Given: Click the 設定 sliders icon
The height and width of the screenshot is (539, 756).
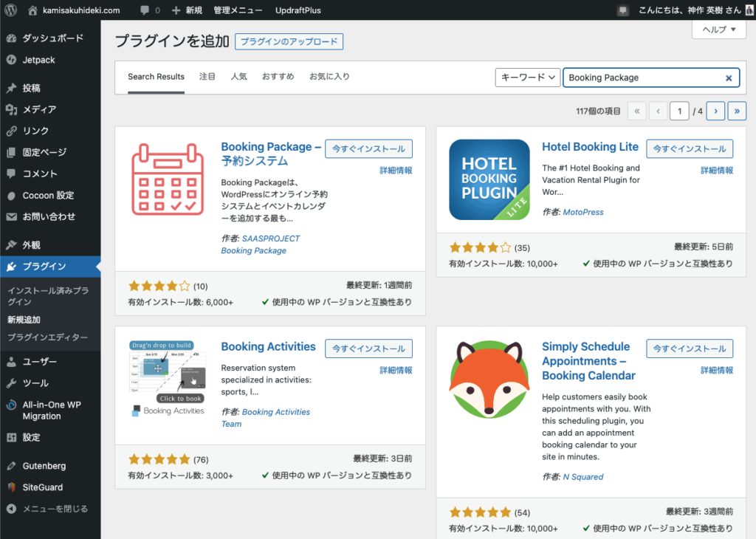Looking at the screenshot, I should click(x=12, y=437).
